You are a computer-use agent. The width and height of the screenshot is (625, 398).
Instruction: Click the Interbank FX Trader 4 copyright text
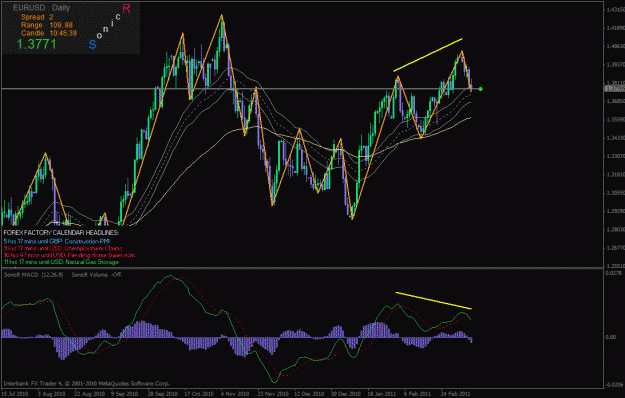pyautogui.click(x=86, y=384)
